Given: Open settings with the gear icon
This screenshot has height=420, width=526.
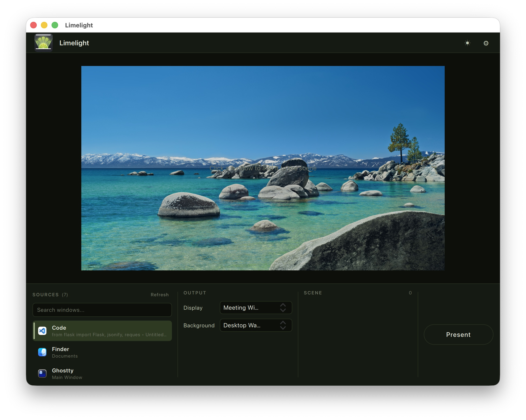Looking at the screenshot, I should [486, 43].
